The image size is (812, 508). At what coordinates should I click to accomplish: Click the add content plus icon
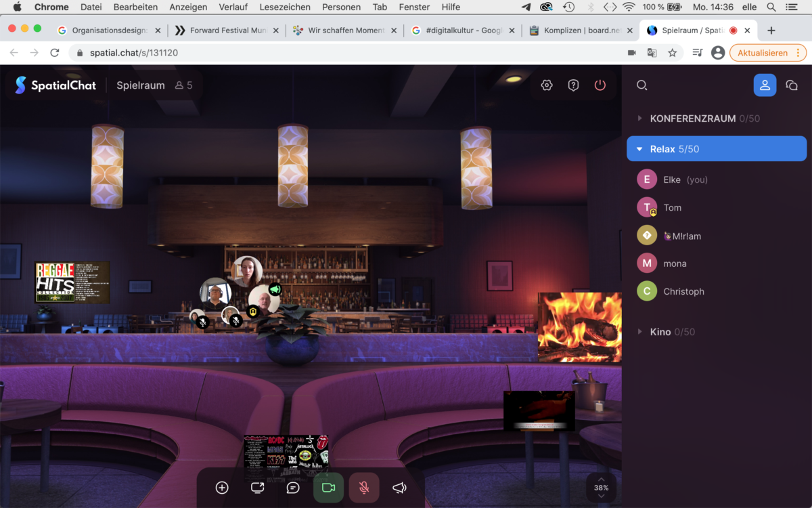[222, 488]
